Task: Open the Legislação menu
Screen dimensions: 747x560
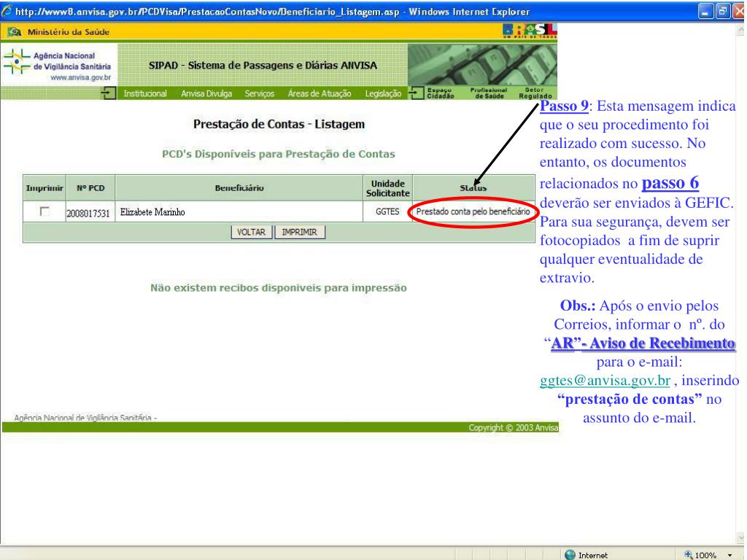Action: tap(383, 94)
